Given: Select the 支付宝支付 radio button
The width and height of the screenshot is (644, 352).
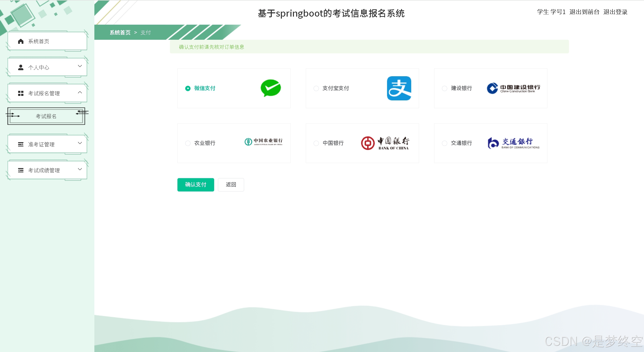Looking at the screenshot, I should pos(316,88).
